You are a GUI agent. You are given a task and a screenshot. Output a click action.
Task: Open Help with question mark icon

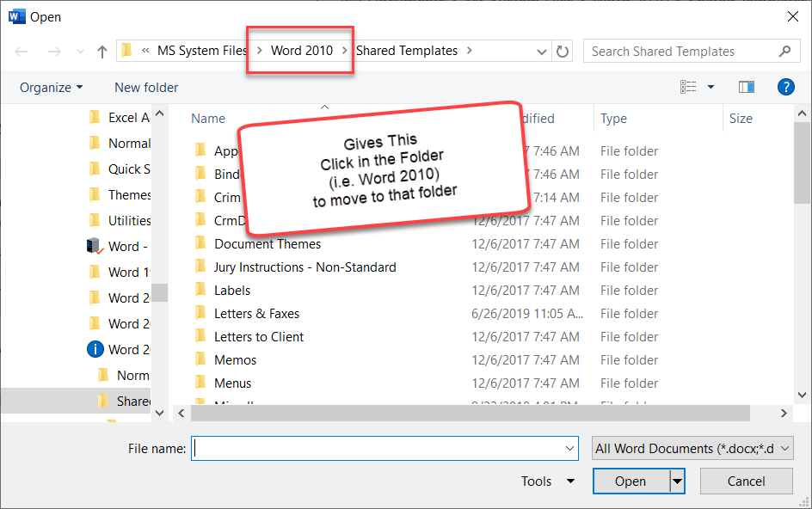[785, 87]
